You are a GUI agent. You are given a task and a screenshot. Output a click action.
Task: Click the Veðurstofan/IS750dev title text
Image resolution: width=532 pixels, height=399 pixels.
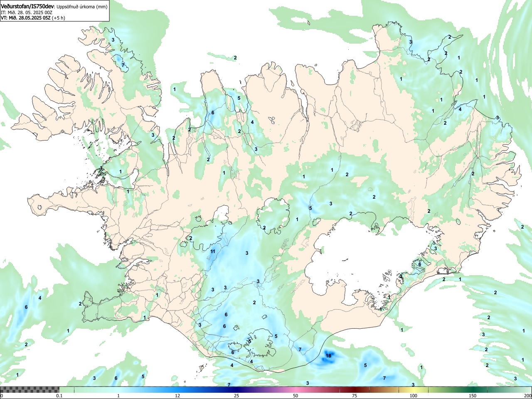(27, 6)
